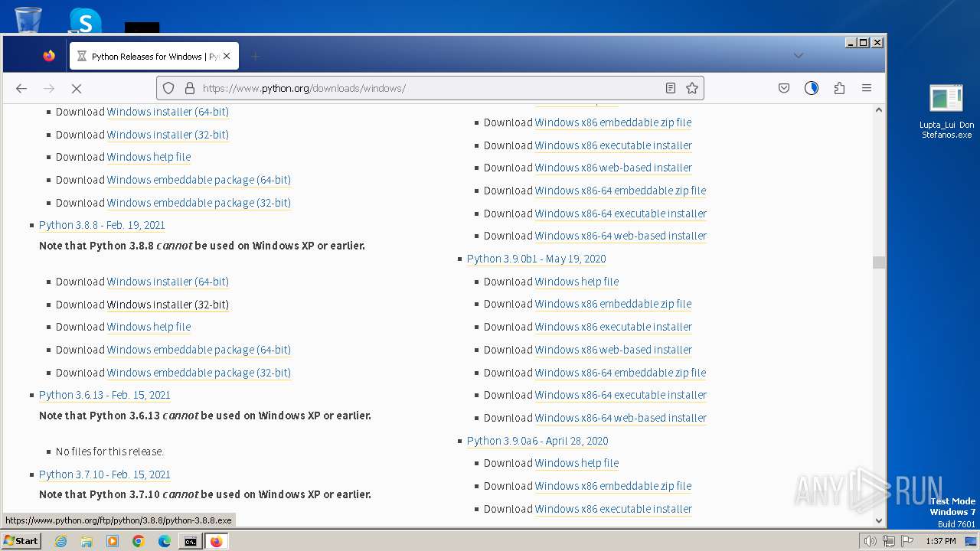Launch Microsoft Edge from taskbar
This screenshot has height=551, width=980.
pos(165,541)
